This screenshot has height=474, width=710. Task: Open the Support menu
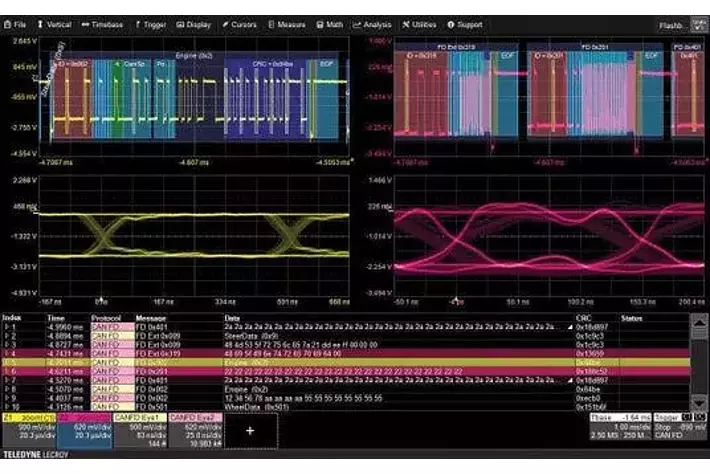pos(451,23)
